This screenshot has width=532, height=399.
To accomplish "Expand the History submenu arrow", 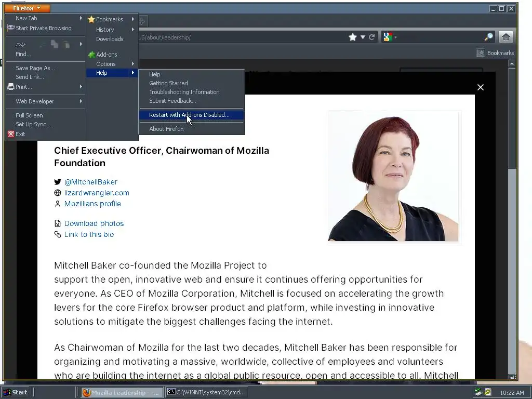I will [x=133, y=30].
